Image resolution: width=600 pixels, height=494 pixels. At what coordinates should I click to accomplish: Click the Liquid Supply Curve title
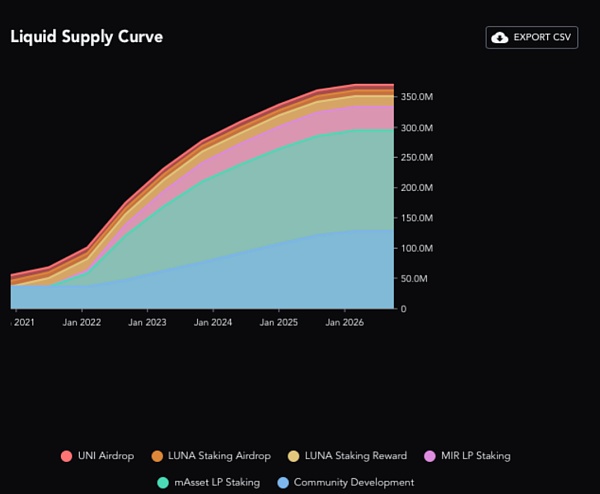pos(87,37)
